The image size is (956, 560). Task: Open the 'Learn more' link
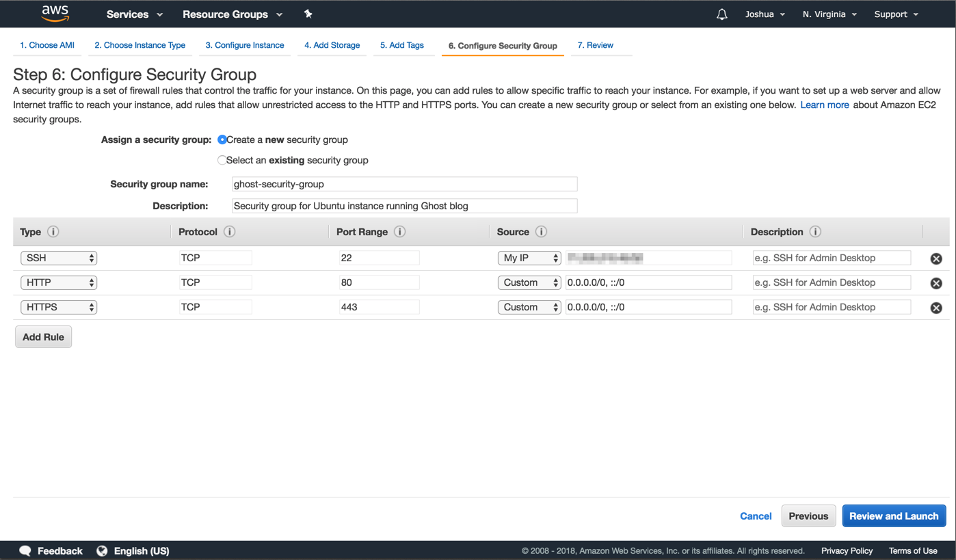pyautogui.click(x=824, y=105)
